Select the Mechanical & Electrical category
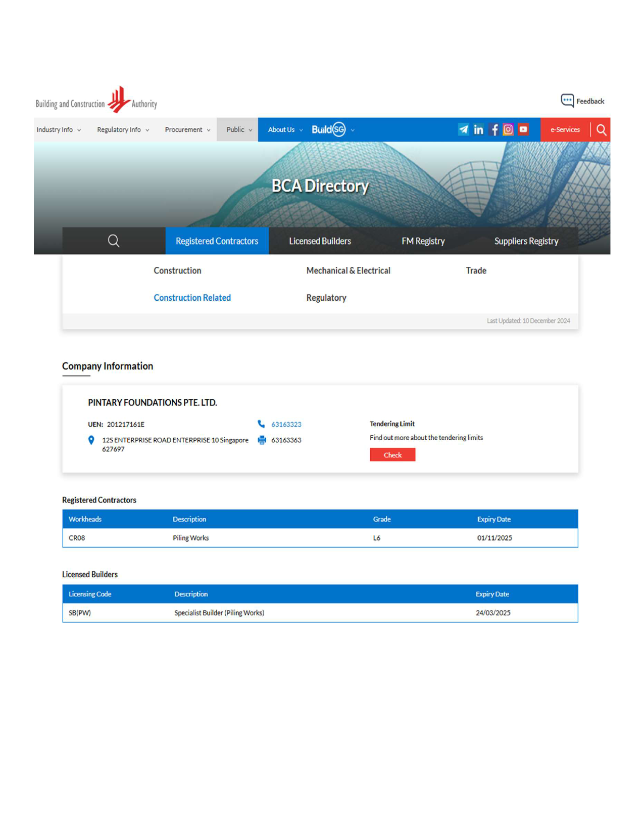 348,270
